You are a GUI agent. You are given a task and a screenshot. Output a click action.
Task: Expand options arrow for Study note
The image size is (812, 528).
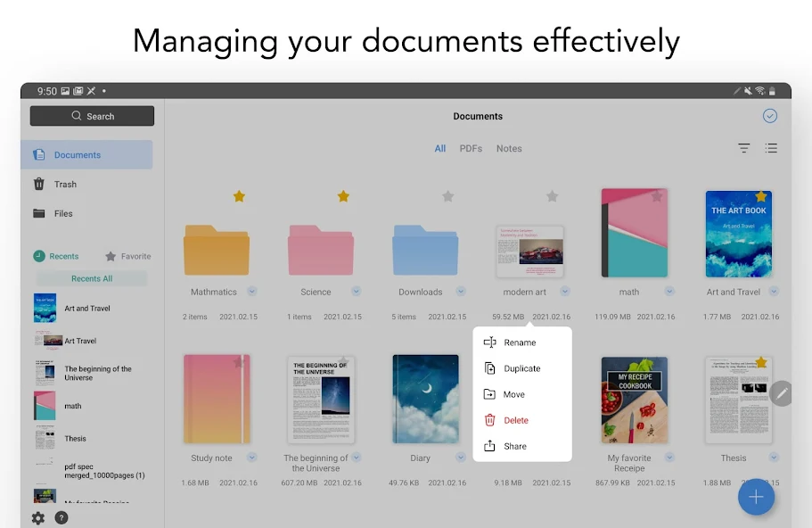coord(251,457)
